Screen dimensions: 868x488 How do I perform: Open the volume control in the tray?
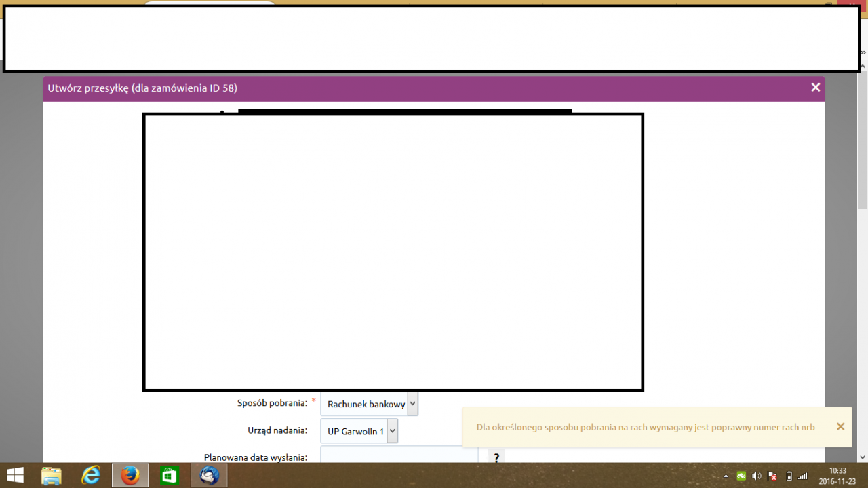[757, 476]
